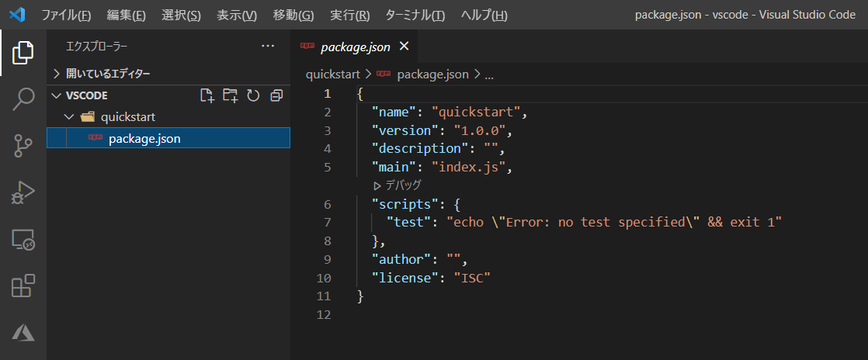Open the 編集(E) menu

(x=127, y=16)
